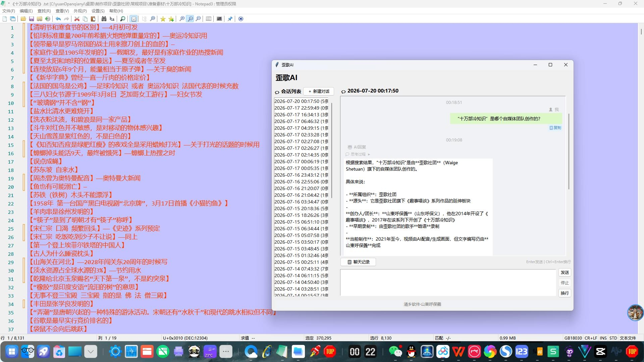The image size is (644, 362).
Task: Click the 新建对话 button in 歪歌AI
Action: click(x=319, y=91)
